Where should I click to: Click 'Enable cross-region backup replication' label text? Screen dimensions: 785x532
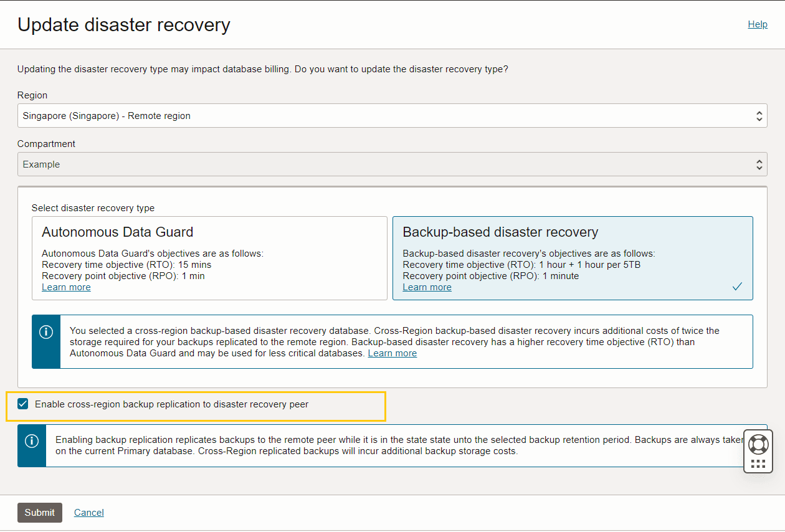[x=172, y=404]
